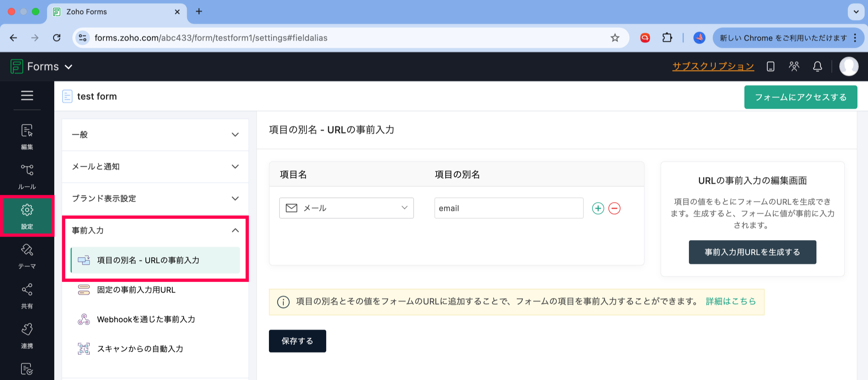Open the 共有 (Share) sidebar icon
The width and height of the screenshot is (868, 380).
pyautogui.click(x=27, y=295)
